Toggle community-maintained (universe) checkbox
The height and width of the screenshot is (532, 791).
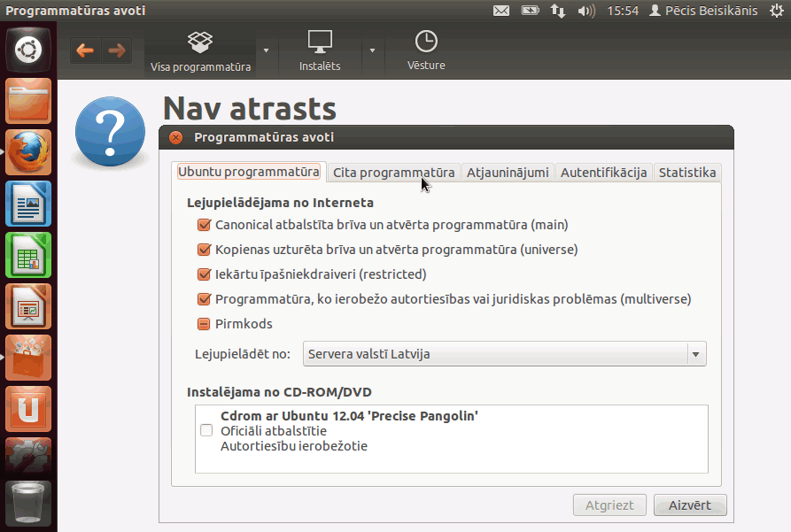[204, 250]
